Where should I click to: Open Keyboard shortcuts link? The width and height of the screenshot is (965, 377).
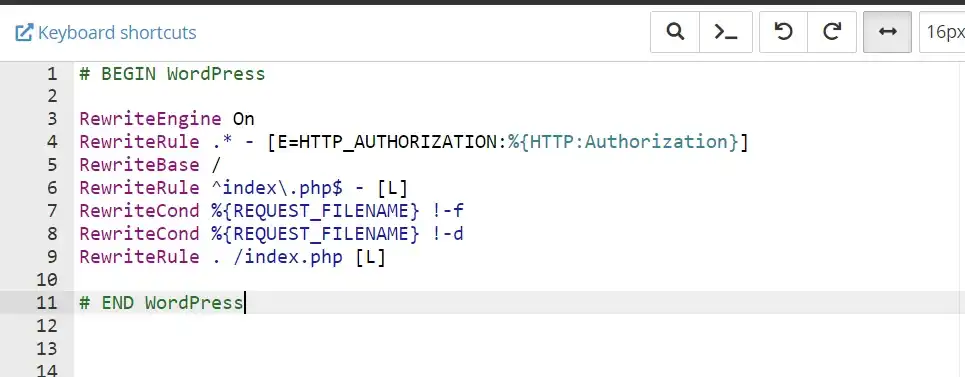point(117,33)
